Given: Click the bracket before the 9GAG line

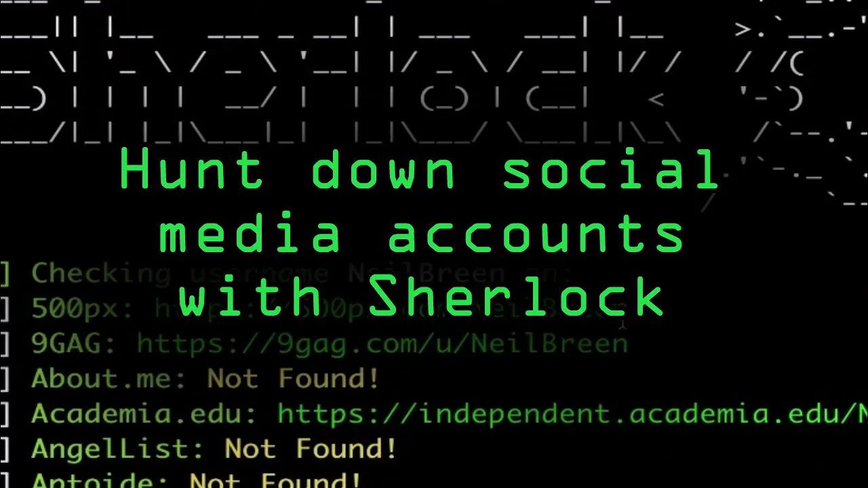Looking at the screenshot, I should pos(5,344).
